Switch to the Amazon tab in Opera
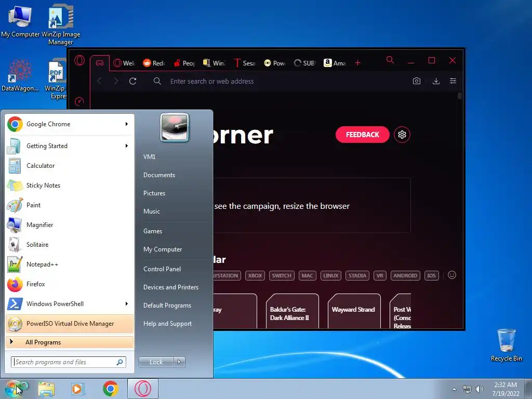Image resolution: width=532 pixels, height=399 pixels. [x=335, y=63]
